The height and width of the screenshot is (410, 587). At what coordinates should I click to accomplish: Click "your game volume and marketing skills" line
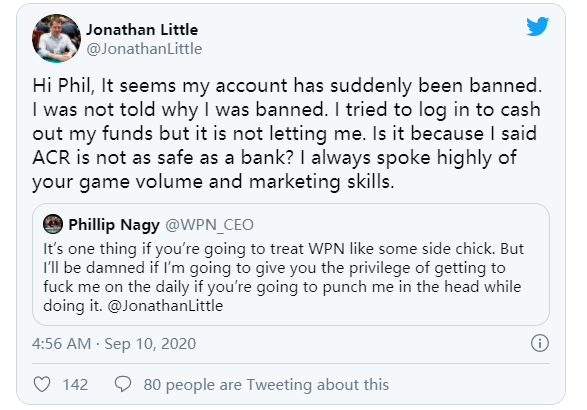click(x=213, y=182)
